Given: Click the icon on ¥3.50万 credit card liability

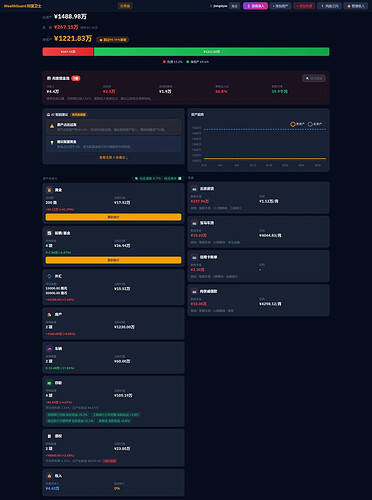Looking at the screenshot, I should (x=194, y=257).
